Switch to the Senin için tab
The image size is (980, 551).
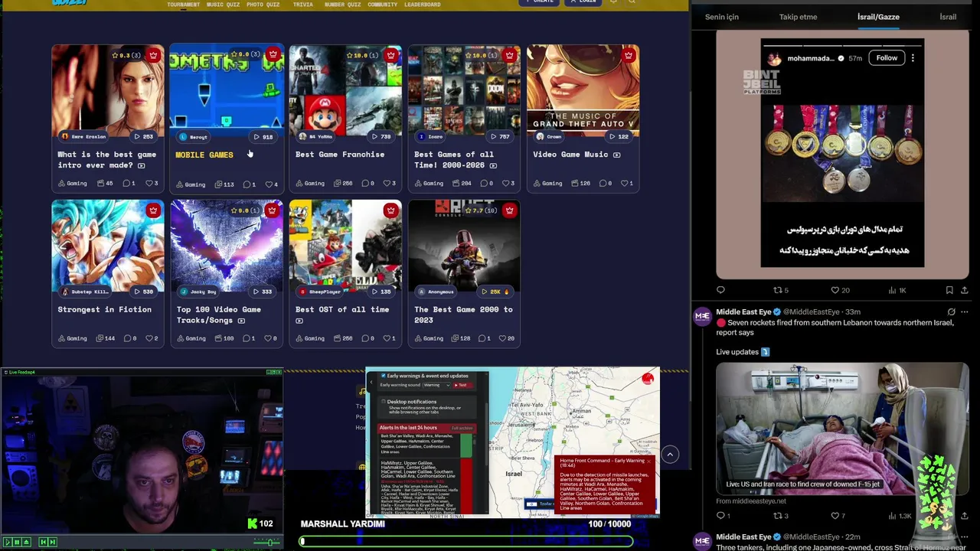pos(722,17)
